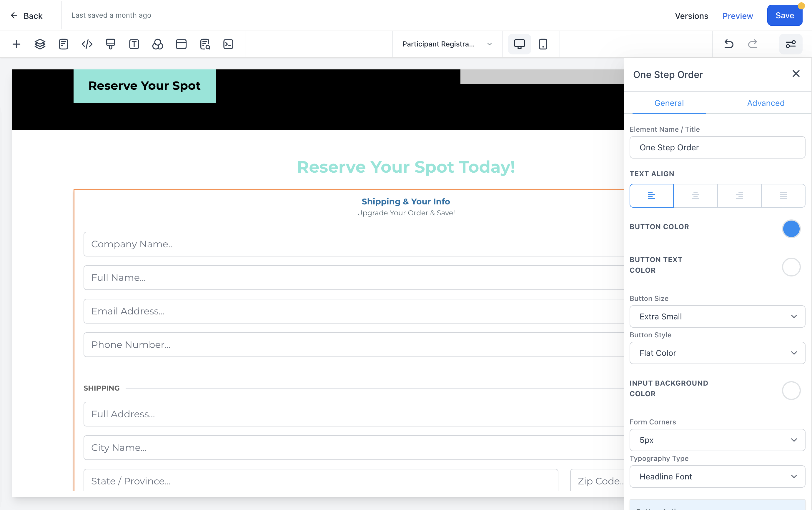Open the Typography Type dropdown
812x510 pixels.
717,476
